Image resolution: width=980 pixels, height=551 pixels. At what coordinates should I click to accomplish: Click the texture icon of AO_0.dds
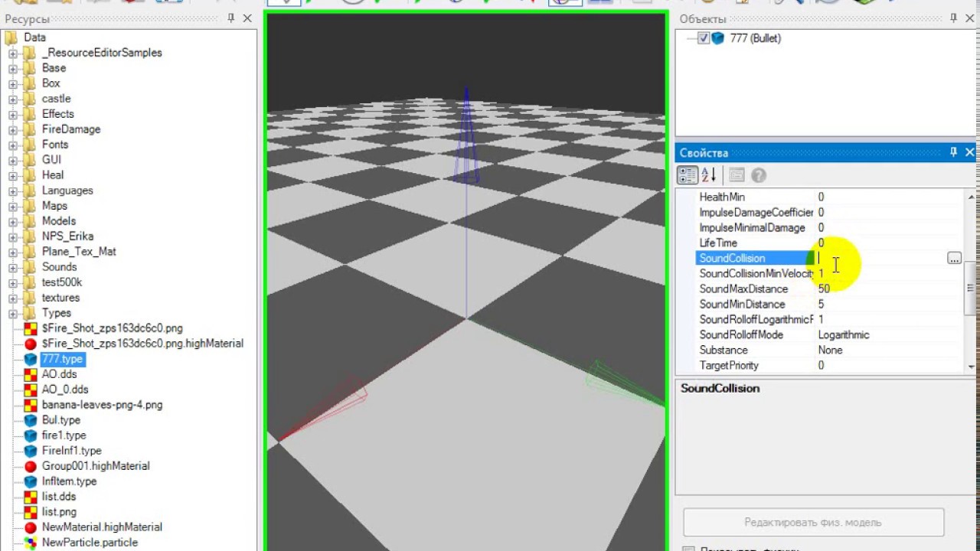point(31,390)
